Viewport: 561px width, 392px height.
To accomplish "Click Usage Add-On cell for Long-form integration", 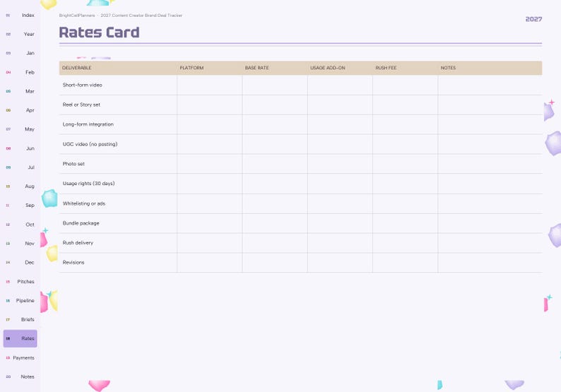I will tap(340, 124).
